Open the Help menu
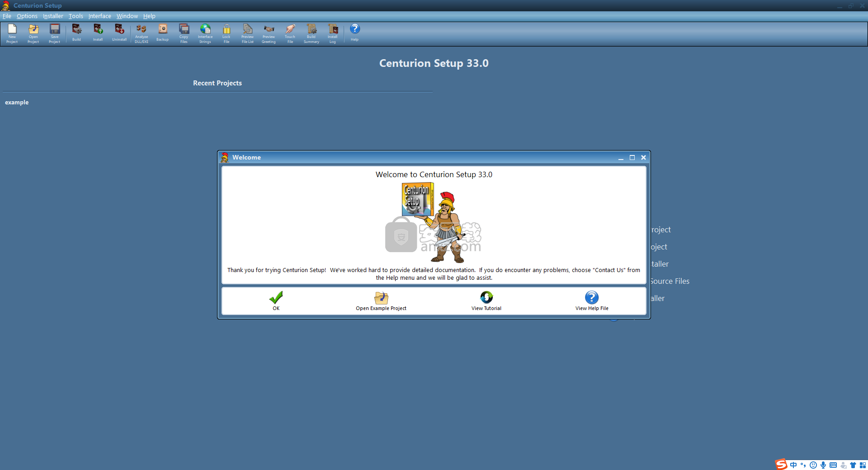The width and height of the screenshot is (868, 470). click(149, 16)
